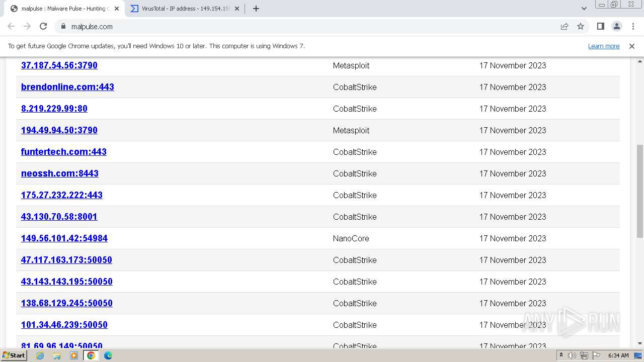Open the tab search dropdown
644x362 pixels.
click(x=584, y=9)
